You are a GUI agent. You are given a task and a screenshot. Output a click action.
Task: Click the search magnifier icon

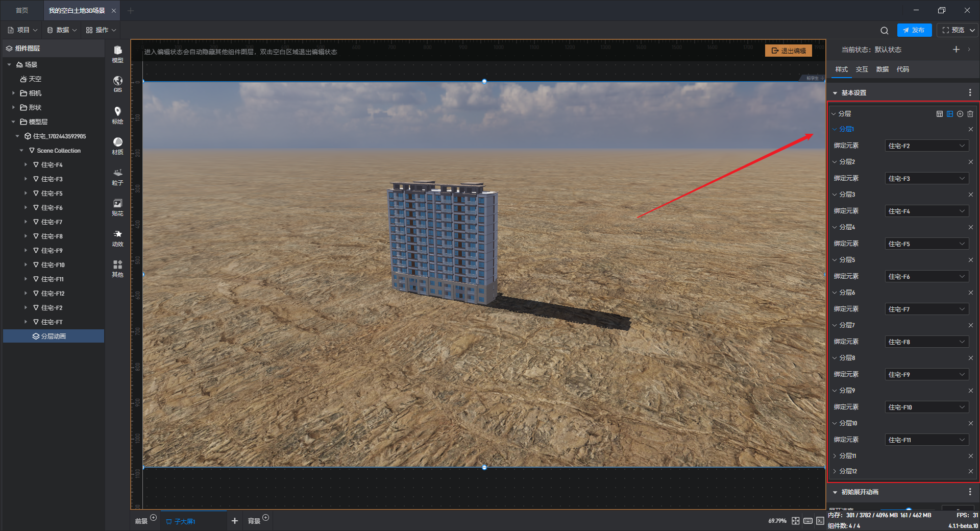pyautogui.click(x=885, y=31)
